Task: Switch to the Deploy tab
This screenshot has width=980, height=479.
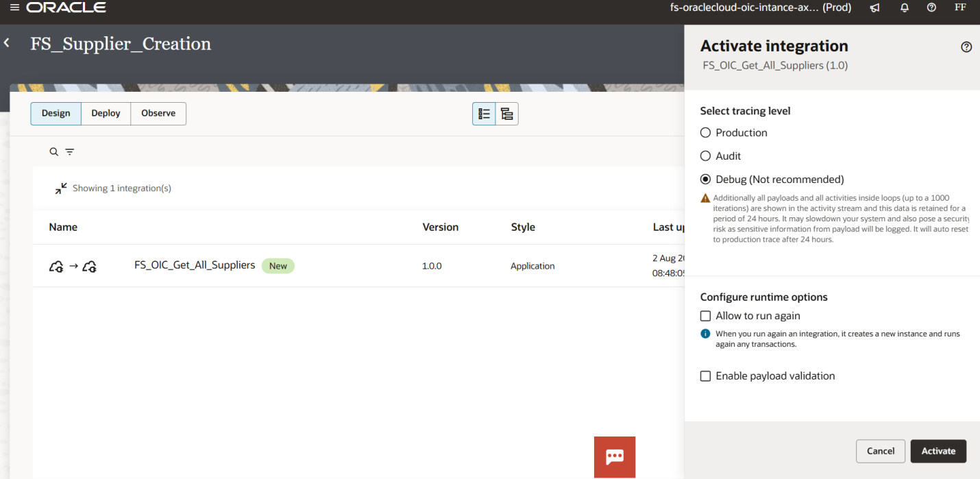Action: coord(106,114)
